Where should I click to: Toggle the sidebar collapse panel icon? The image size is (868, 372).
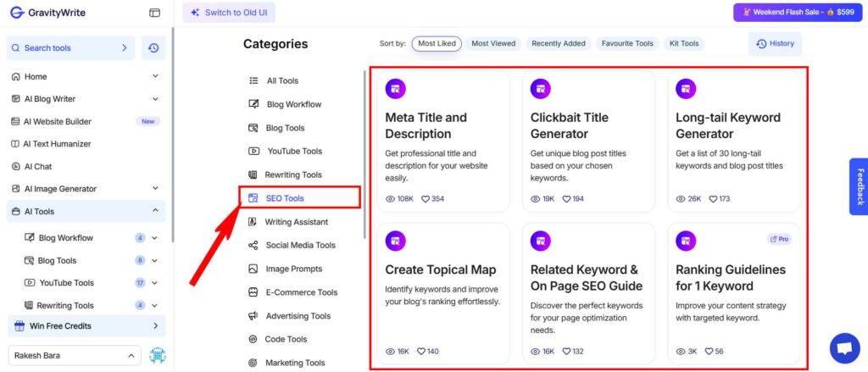(x=154, y=13)
